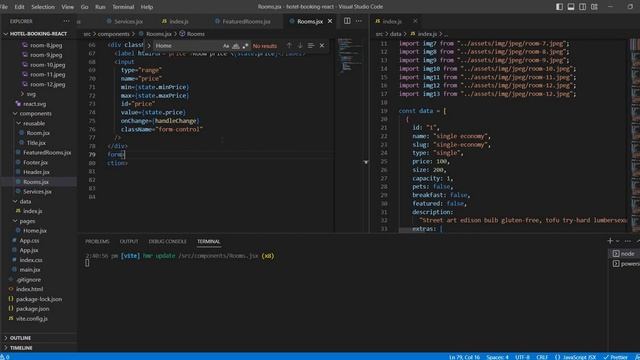The height and width of the screenshot is (360, 640).
Task: Go to next find match
Action: [x=300, y=46]
